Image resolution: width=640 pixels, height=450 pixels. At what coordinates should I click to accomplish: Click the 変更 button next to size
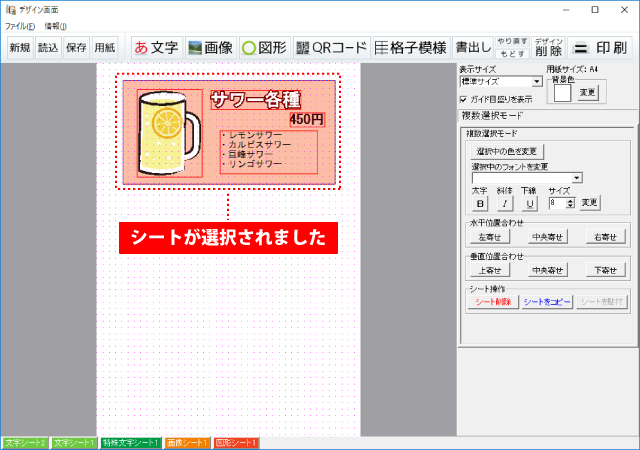click(x=589, y=203)
